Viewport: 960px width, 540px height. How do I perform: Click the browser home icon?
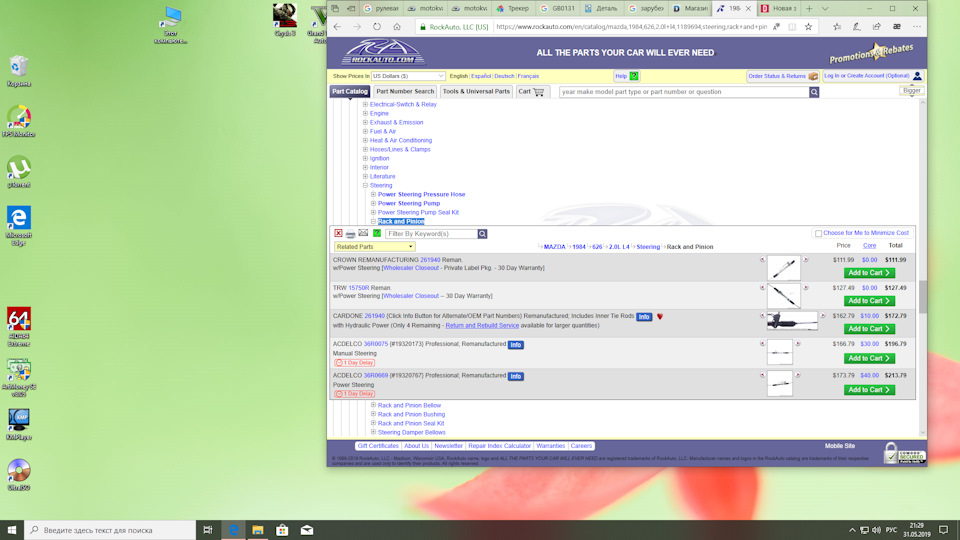tap(397, 26)
